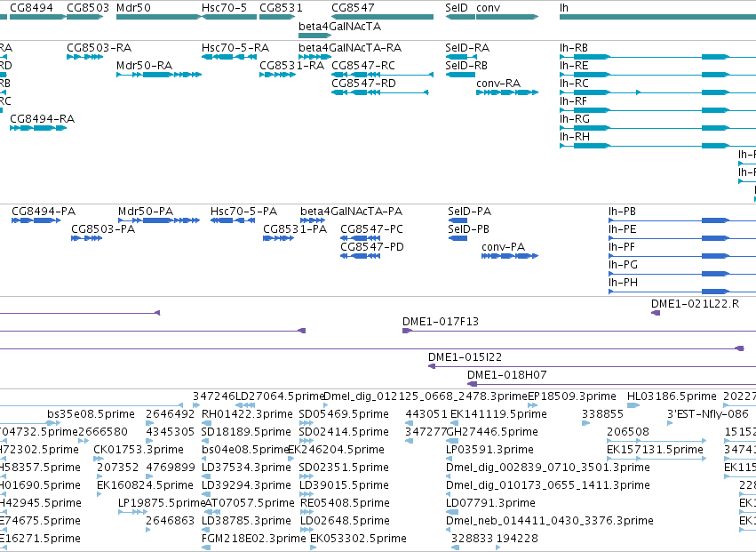Viewport: 756px width, 552px height.
Task: Click the CG8503-PA protein feature
Action: (87, 238)
